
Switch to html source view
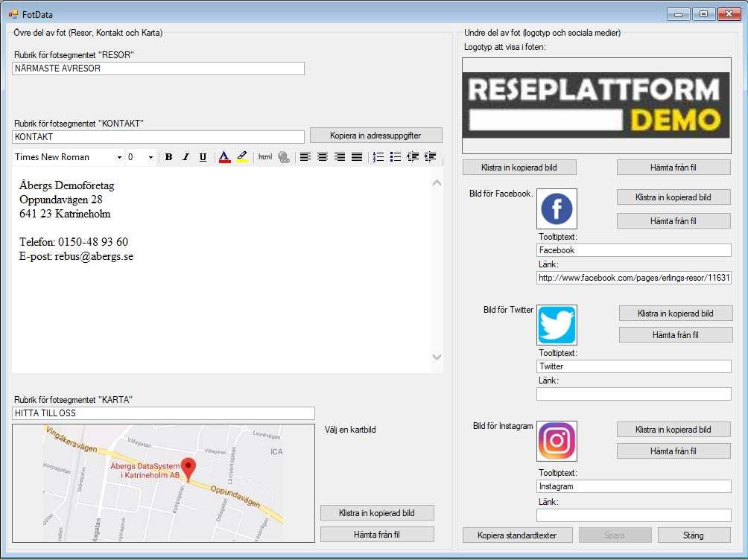click(265, 157)
